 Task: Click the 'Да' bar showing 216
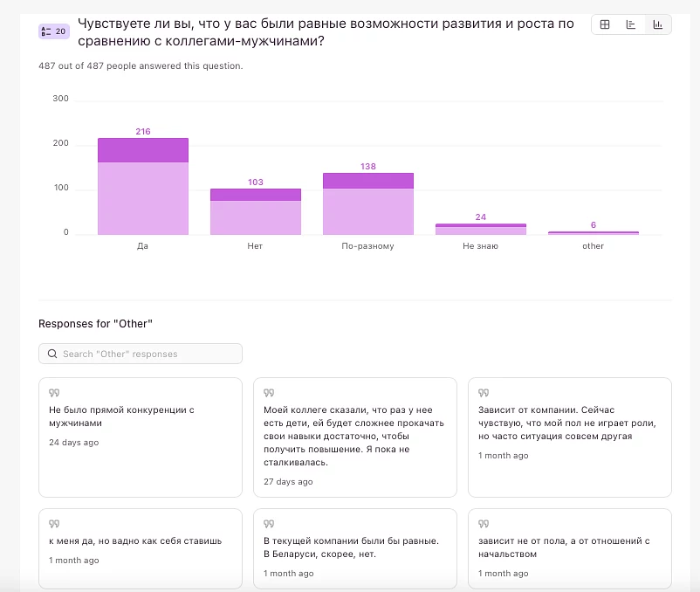coord(142,187)
